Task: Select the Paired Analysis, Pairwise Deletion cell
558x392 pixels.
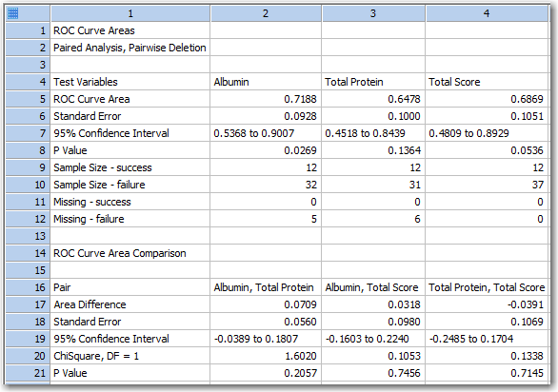Action: [130, 48]
